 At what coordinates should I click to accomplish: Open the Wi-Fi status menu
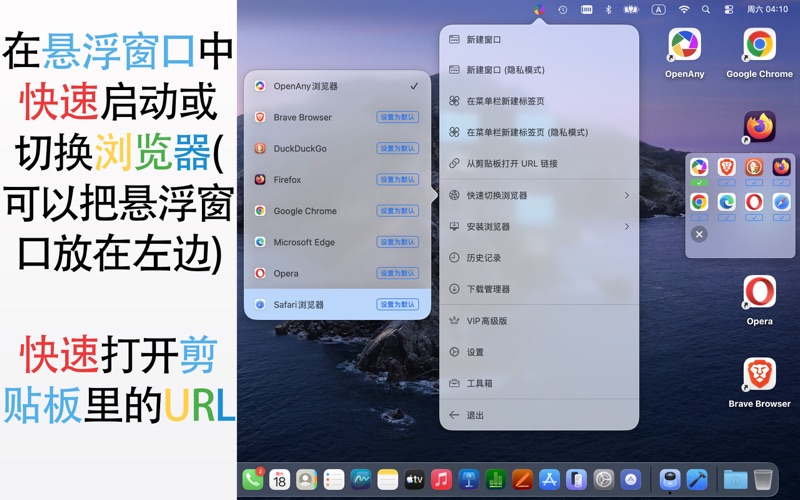684,9
